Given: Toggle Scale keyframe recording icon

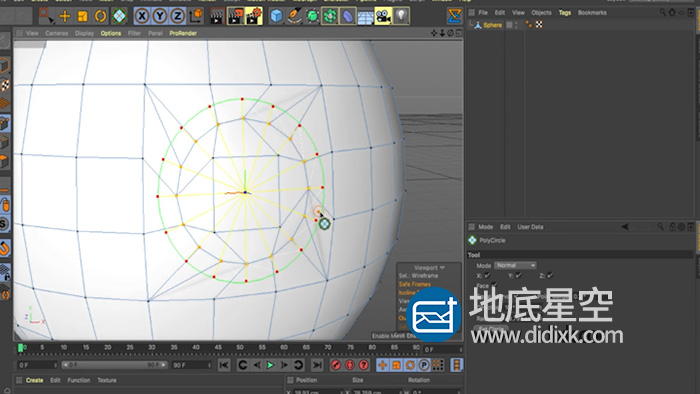Looking at the screenshot, I should [396, 365].
